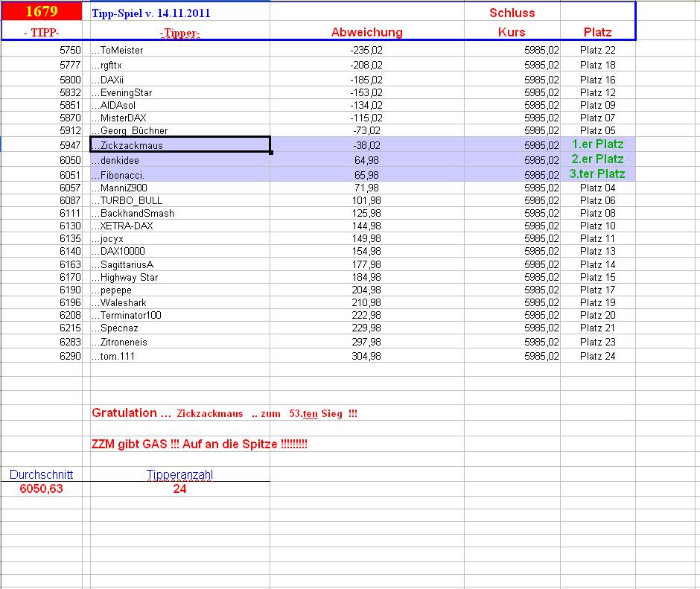Select the '...Zitroneneis' cell
This screenshot has width=700, height=589.
coord(180,342)
